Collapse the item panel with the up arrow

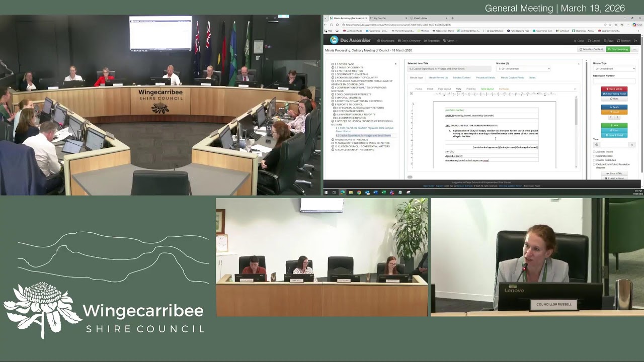(x=579, y=64)
